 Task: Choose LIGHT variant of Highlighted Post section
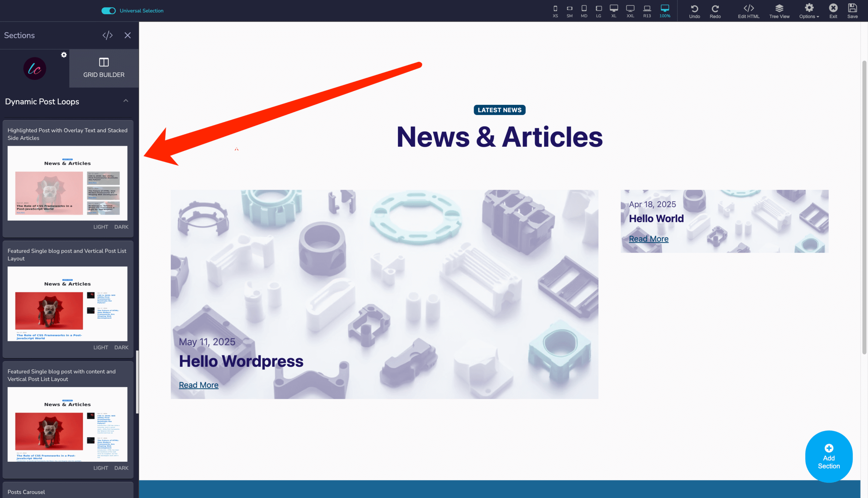click(101, 227)
